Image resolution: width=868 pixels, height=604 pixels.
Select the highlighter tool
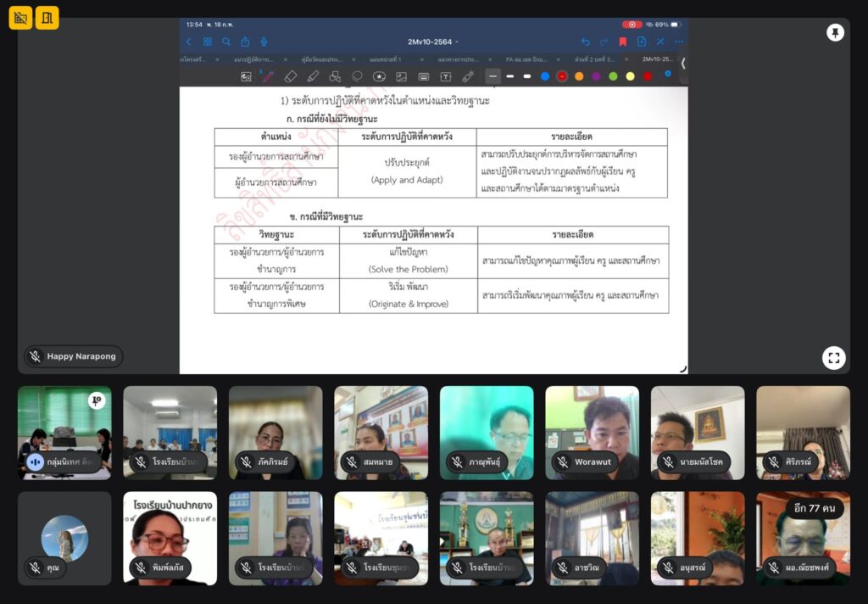313,76
